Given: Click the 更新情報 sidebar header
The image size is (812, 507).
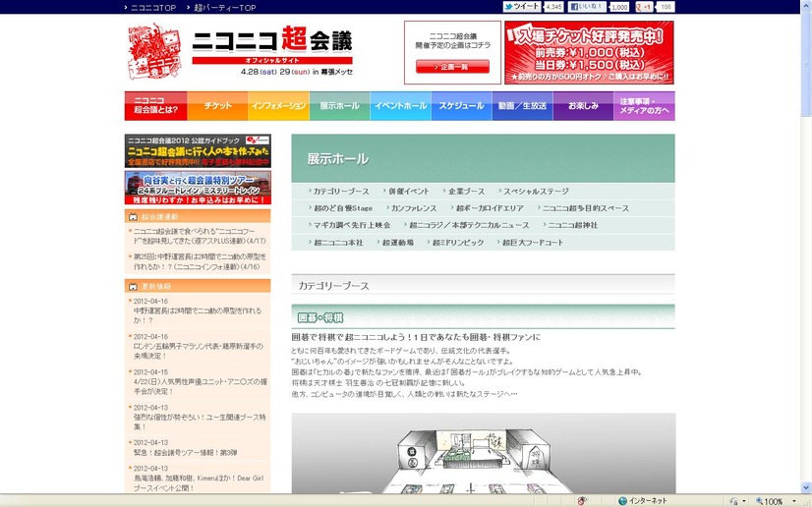Looking at the screenshot, I should [x=198, y=286].
